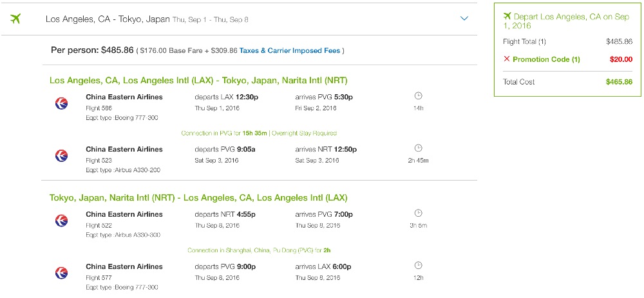Click the Total Cost $465.86 amount
The height and width of the screenshot is (298, 644).
(619, 82)
